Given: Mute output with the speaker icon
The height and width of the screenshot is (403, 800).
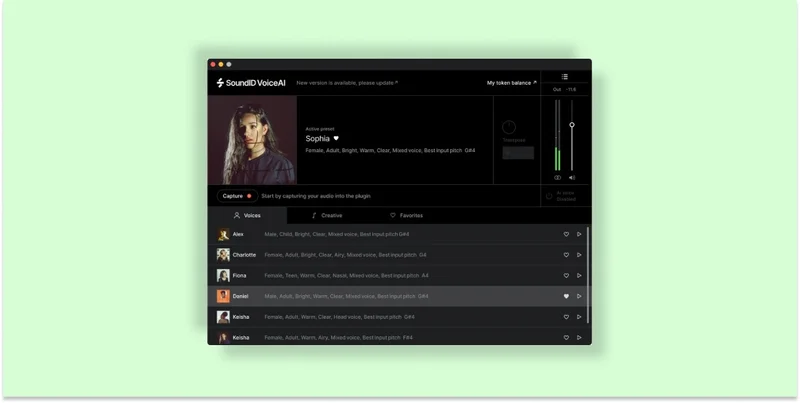Looking at the screenshot, I should pyautogui.click(x=572, y=178).
